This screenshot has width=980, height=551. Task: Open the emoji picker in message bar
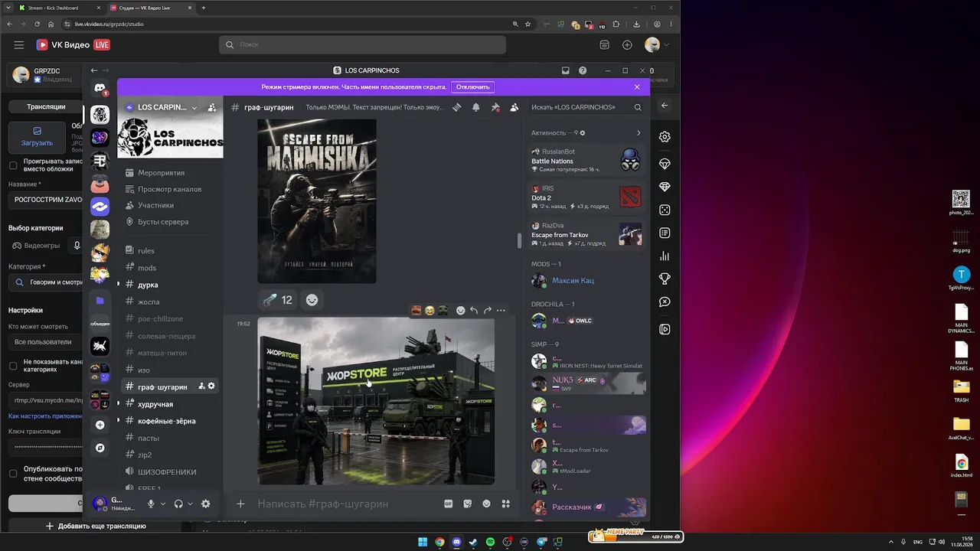486,504
